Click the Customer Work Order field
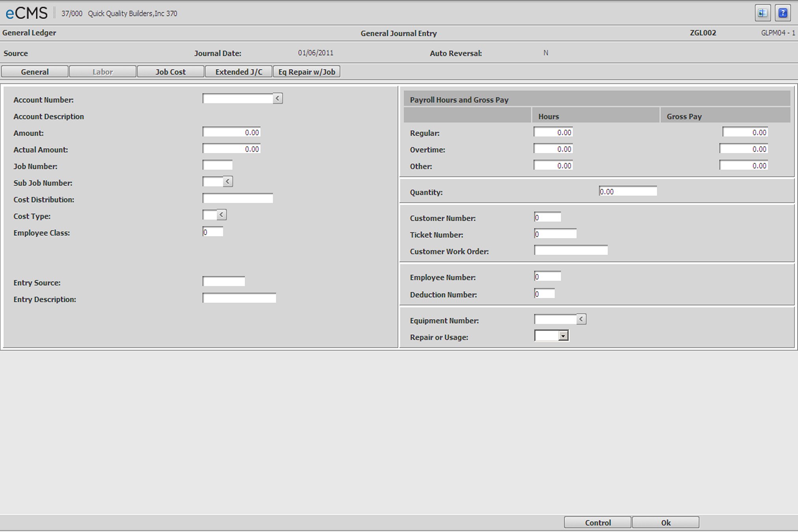 [571, 250]
